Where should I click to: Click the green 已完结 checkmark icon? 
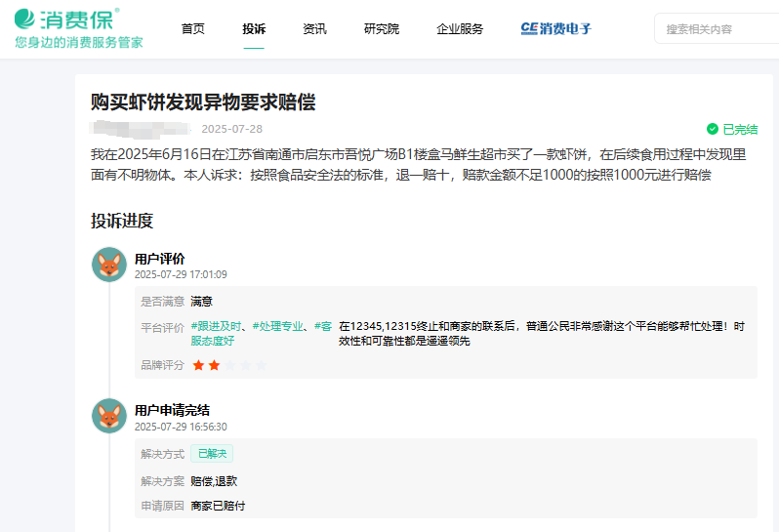pyautogui.click(x=713, y=129)
